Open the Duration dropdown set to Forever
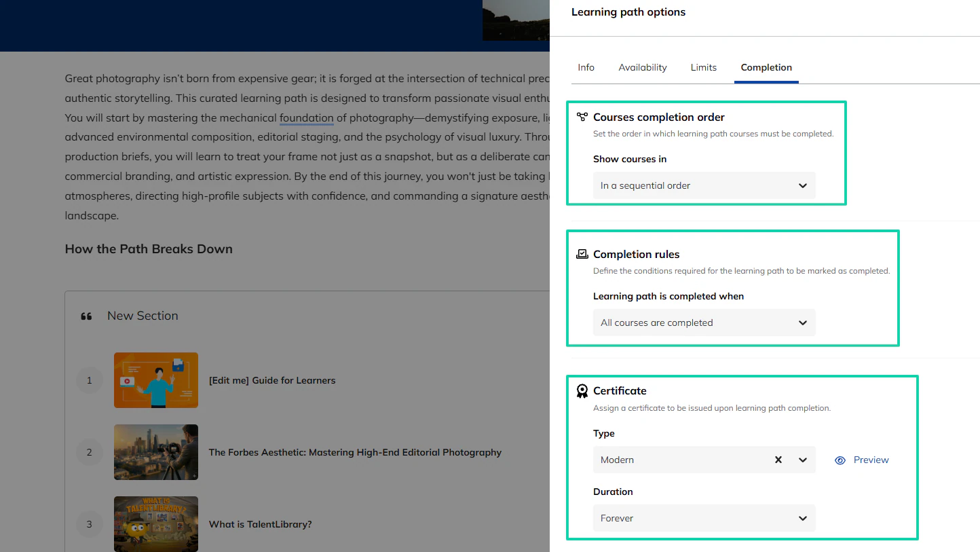 coord(704,518)
